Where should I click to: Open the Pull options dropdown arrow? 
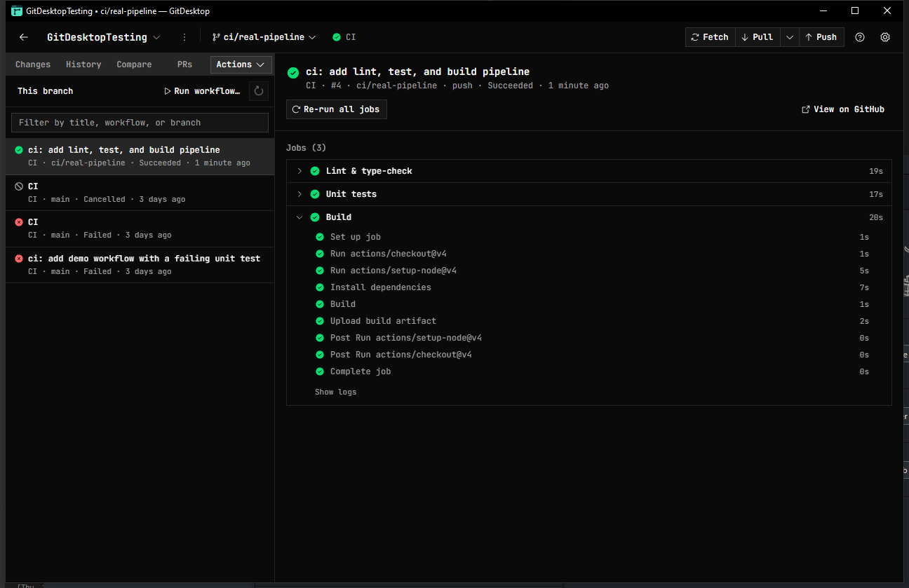[x=790, y=37]
